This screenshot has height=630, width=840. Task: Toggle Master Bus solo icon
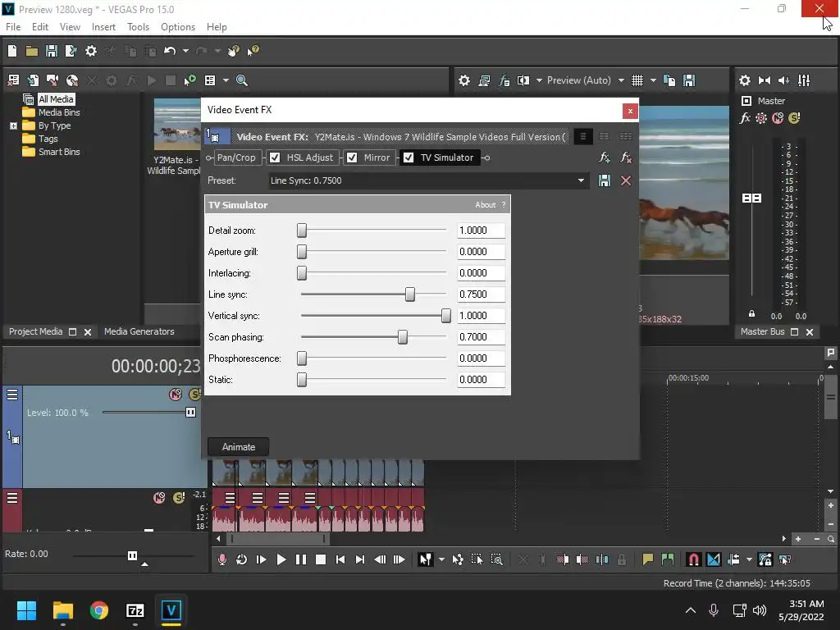[x=794, y=118]
